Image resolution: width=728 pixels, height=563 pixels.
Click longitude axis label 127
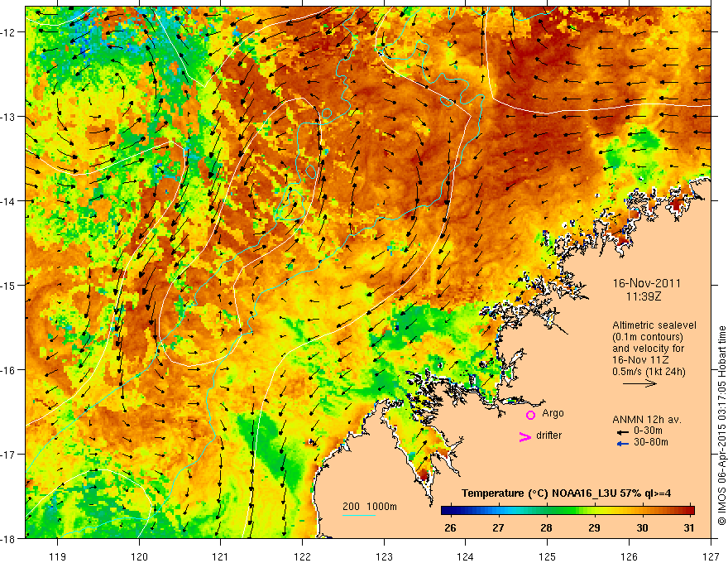[x=711, y=556]
